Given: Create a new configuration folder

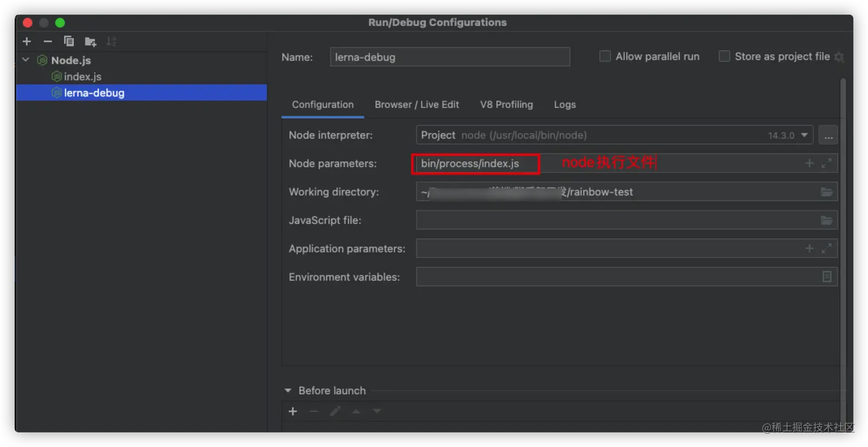Looking at the screenshot, I should coord(90,41).
